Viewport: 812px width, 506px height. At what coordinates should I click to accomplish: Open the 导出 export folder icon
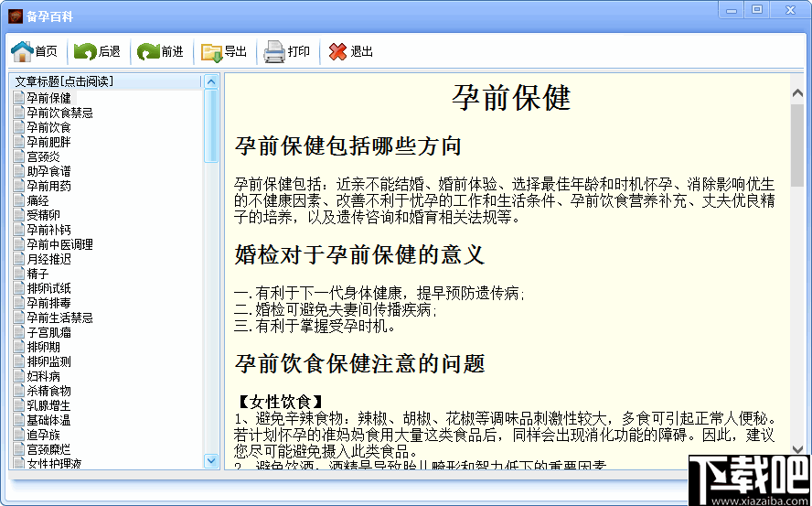[x=212, y=52]
